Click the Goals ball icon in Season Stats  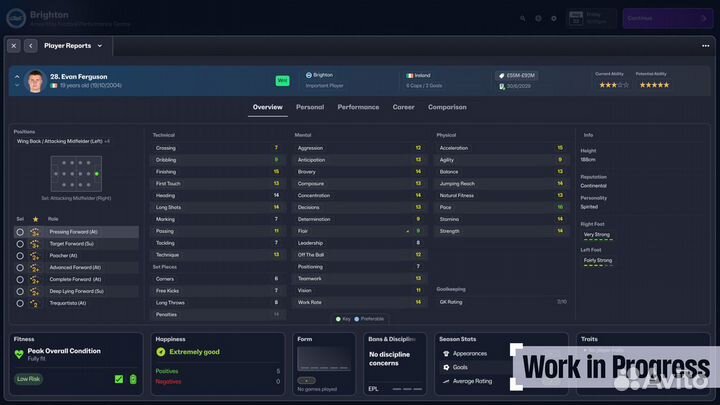(x=446, y=367)
